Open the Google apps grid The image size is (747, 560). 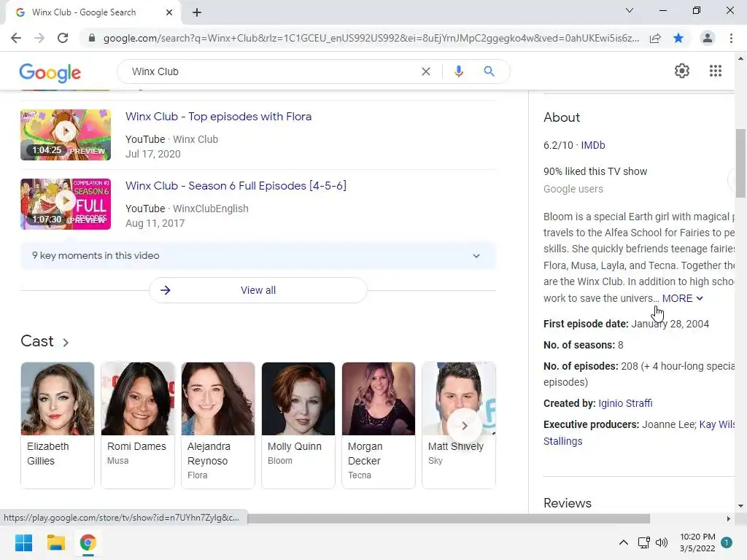tap(715, 71)
